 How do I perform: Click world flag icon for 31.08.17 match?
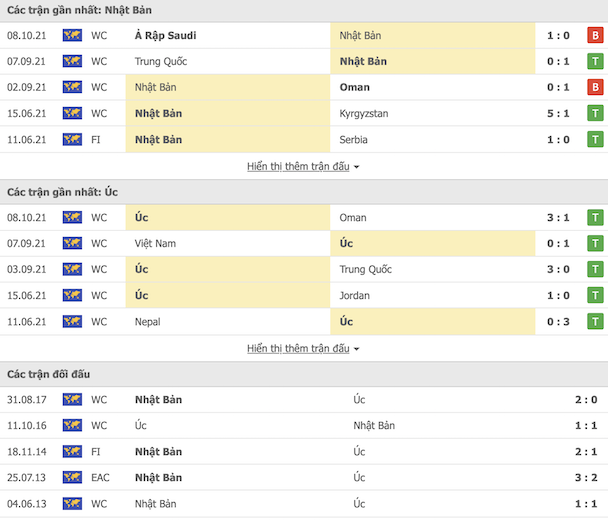[72, 399]
